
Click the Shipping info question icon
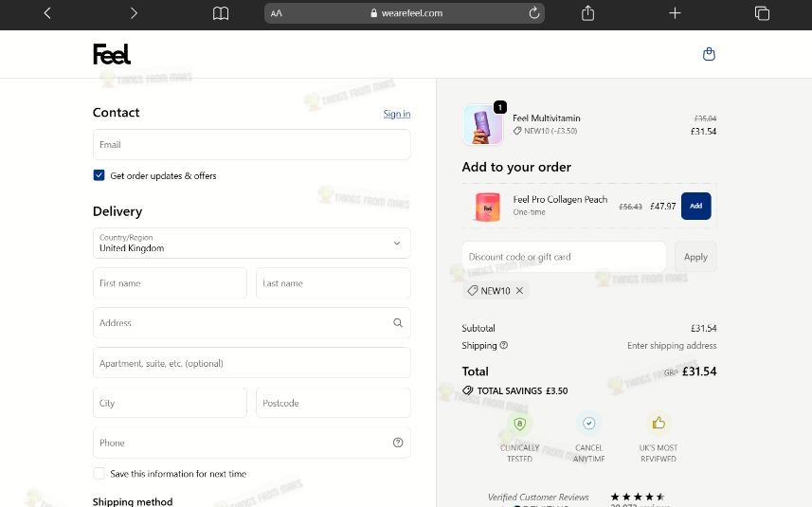tap(503, 345)
